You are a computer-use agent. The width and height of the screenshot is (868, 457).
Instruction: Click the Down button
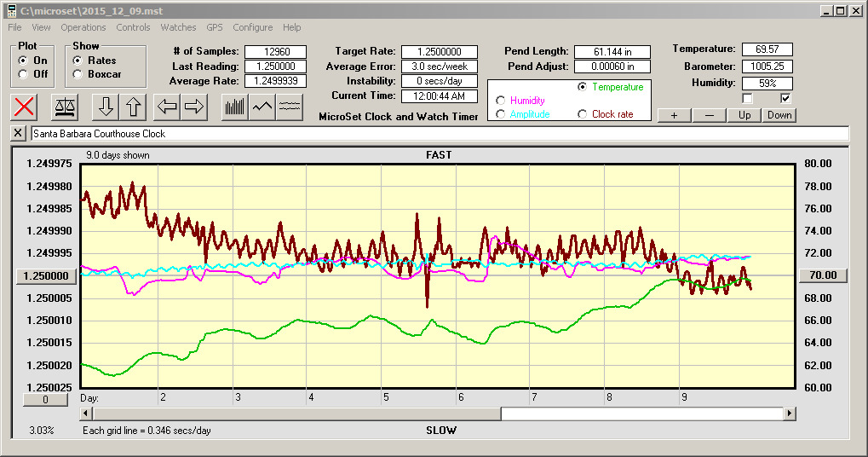click(779, 115)
